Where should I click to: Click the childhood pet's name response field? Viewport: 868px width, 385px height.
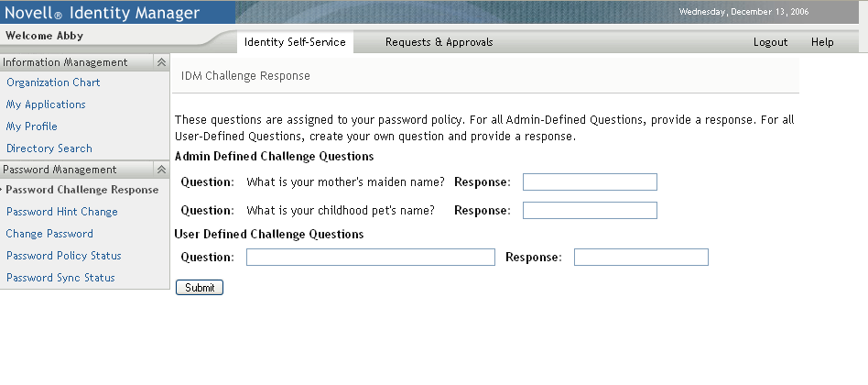(590, 211)
